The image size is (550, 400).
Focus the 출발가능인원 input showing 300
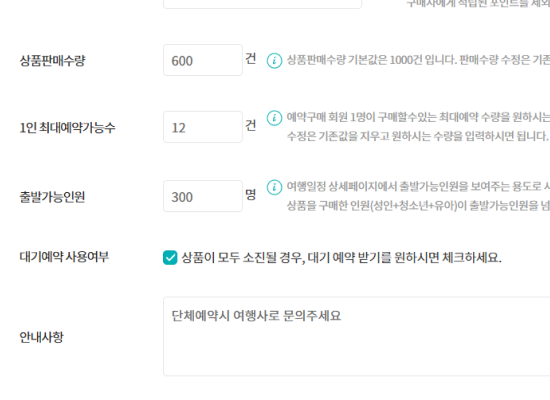click(203, 196)
